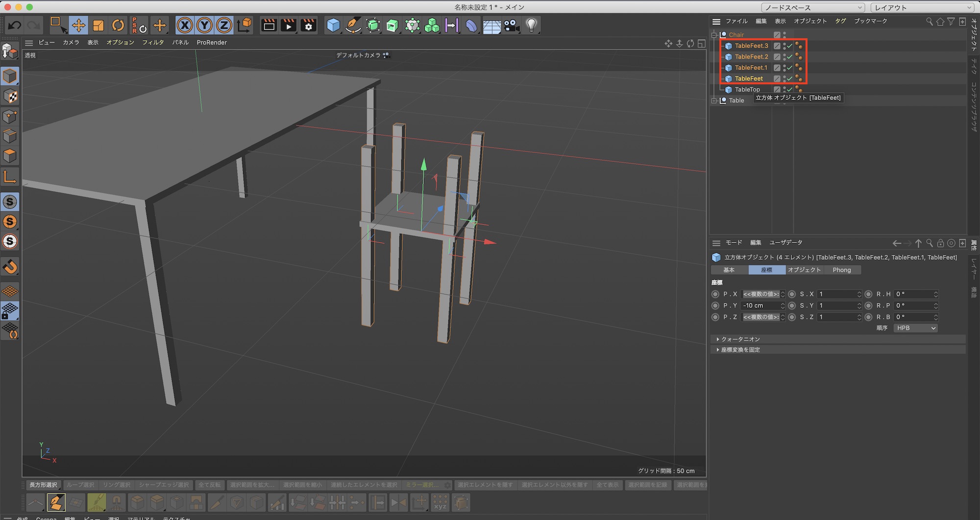Screen dimensions: 980x520
Task: Toggle the X axis lock
Action: (x=185, y=25)
